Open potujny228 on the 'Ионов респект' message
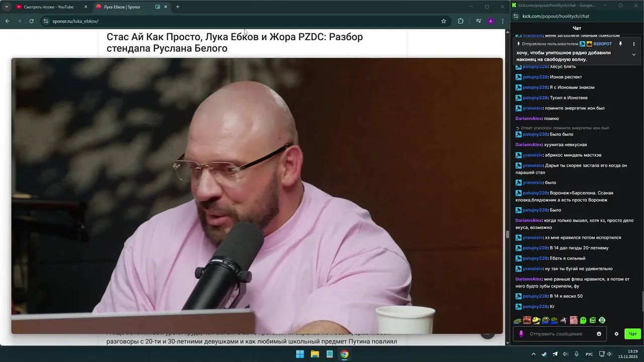Image resolution: width=644 pixels, height=362 pixels. [x=535, y=77]
